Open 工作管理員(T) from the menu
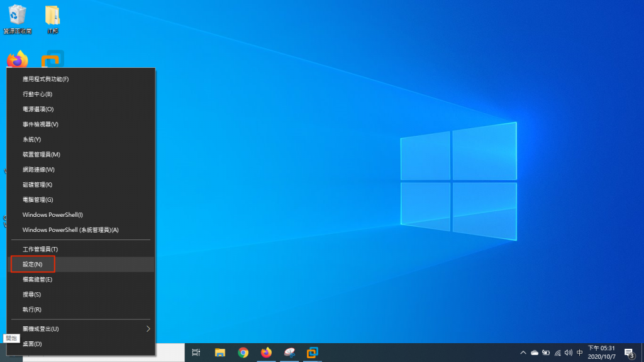The image size is (644, 362). [81, 249]
